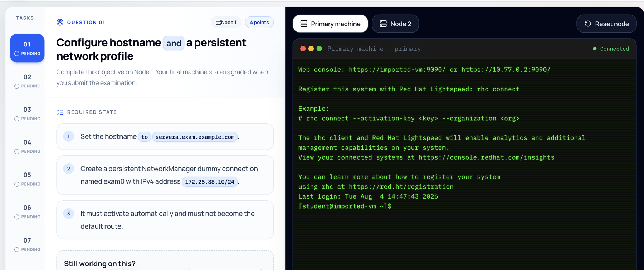Select the pending circle for task 05
The image size is (644, 270).
tap(17, 184)
